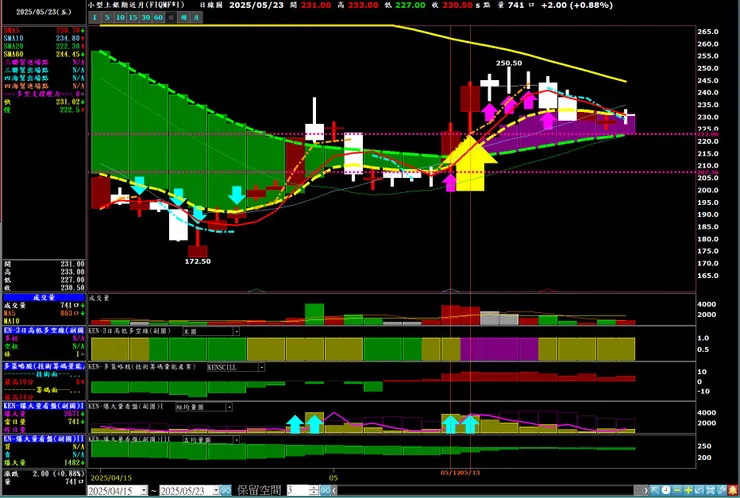Switch to daily (日) chart period
Image resolution: width=740 pixels, height=498 pixels.
pos(171,17)
